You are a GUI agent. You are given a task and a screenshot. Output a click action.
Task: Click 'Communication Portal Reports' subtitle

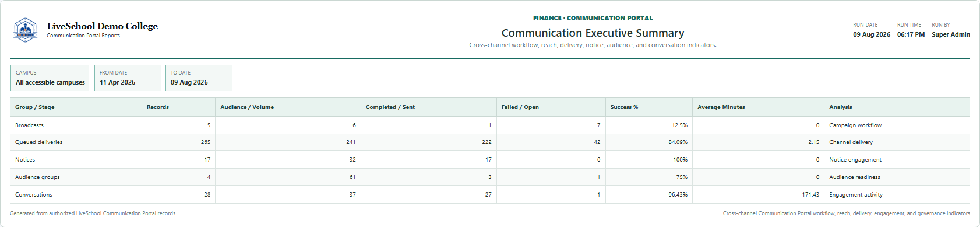[83, 36]
